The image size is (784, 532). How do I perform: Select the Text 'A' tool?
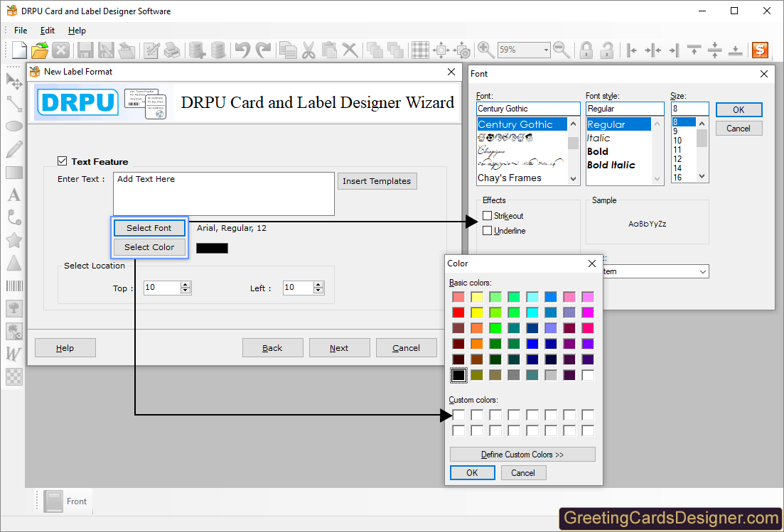(x=14, y=195)
